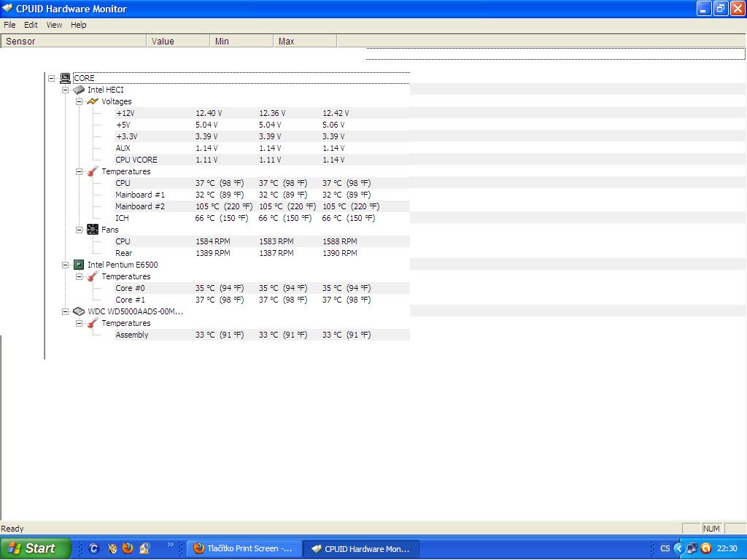Collapse the Fans group
747x560 pixels.
click(79, 230)
